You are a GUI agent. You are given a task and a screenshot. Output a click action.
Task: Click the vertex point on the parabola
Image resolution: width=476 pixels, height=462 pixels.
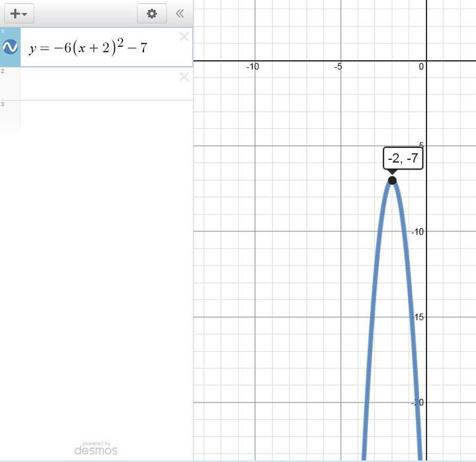coord(392,180)
